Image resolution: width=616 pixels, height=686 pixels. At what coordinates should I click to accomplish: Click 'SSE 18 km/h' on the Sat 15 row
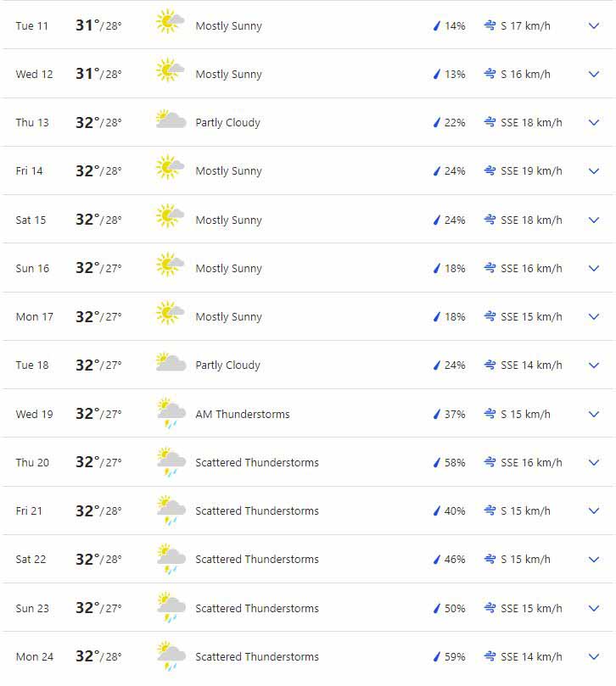click(531, 220)
